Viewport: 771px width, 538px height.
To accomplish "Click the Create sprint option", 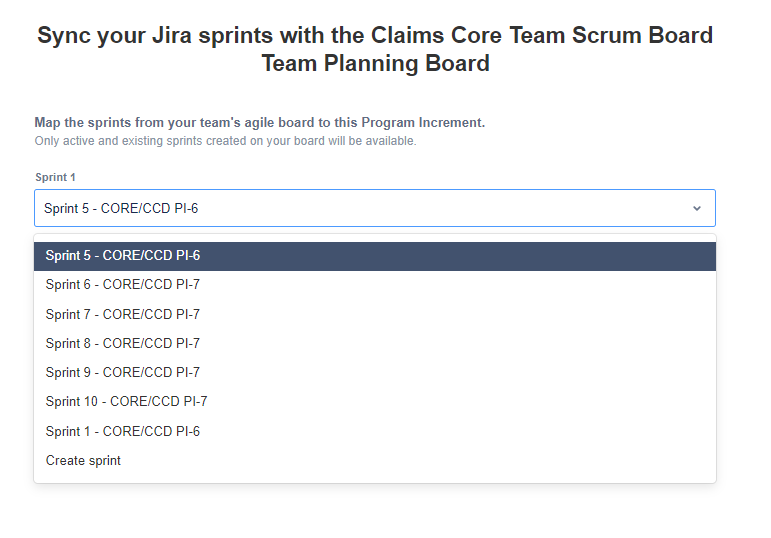I will [x=375, y=461].
